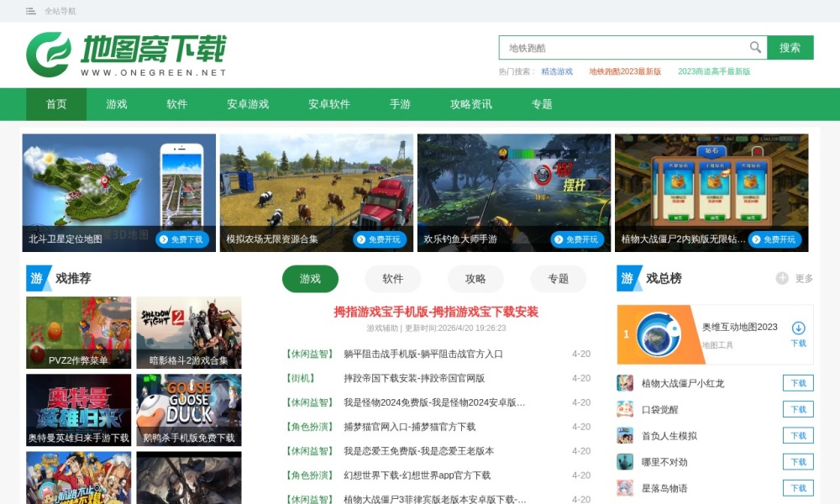Open the 奥特曼英雄归来 game thumbnail

click(79, 409)
